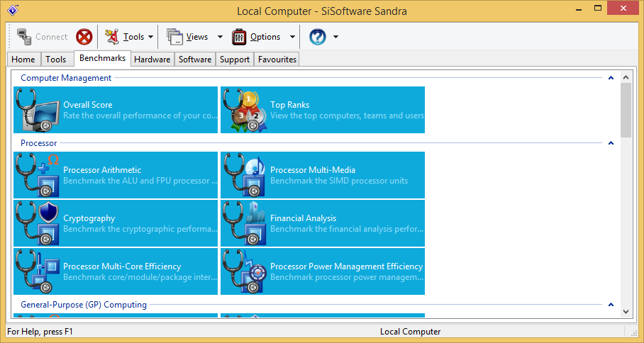644x343 pixels.
Task: Click 'Benchmark processor power managem...' text
Action: 347,277
